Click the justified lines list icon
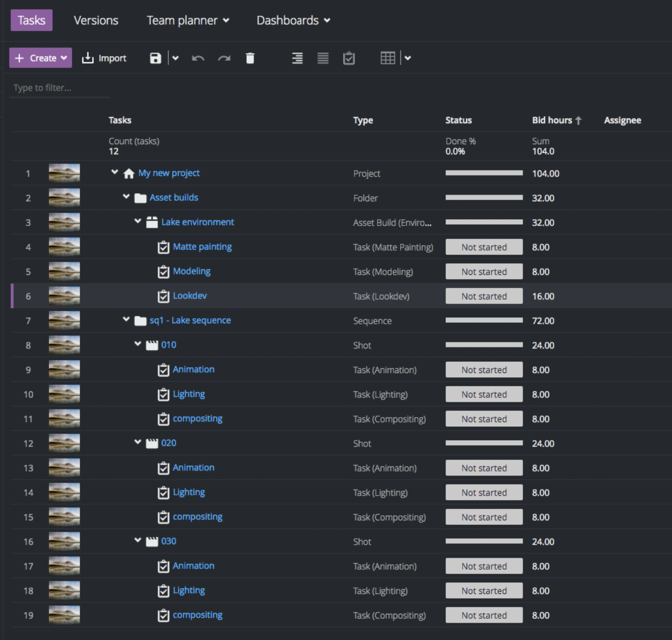Viewport: 672px width, 640px height. click(323, 58)
